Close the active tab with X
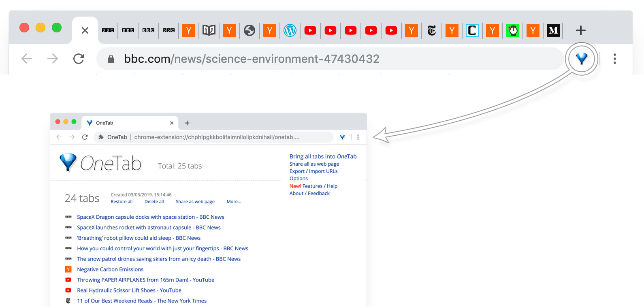644x307 pixels. pyautogui.click(x=85, y=30)
